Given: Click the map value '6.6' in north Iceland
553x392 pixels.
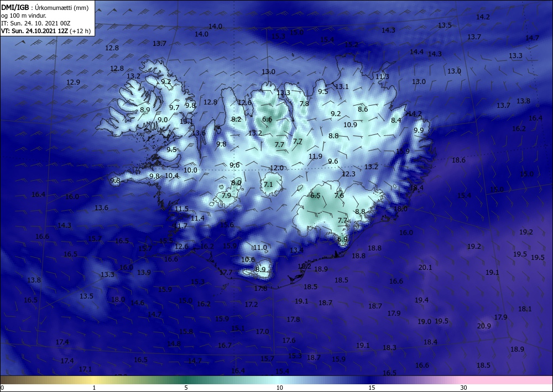Looking at the screenshot, I should [267, 119].
